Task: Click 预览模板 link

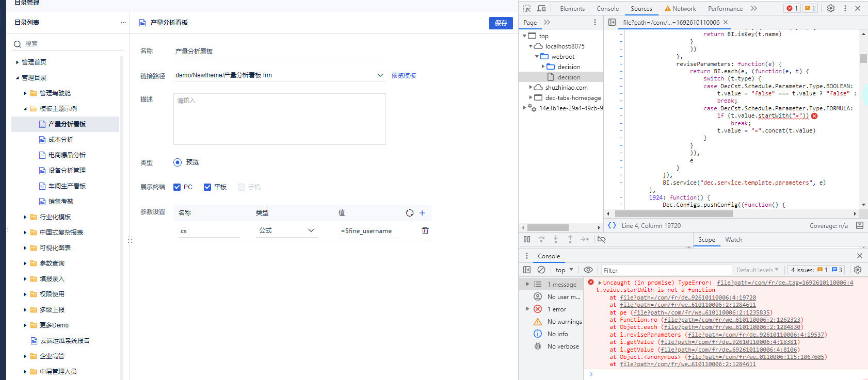Action: [404, 76]
